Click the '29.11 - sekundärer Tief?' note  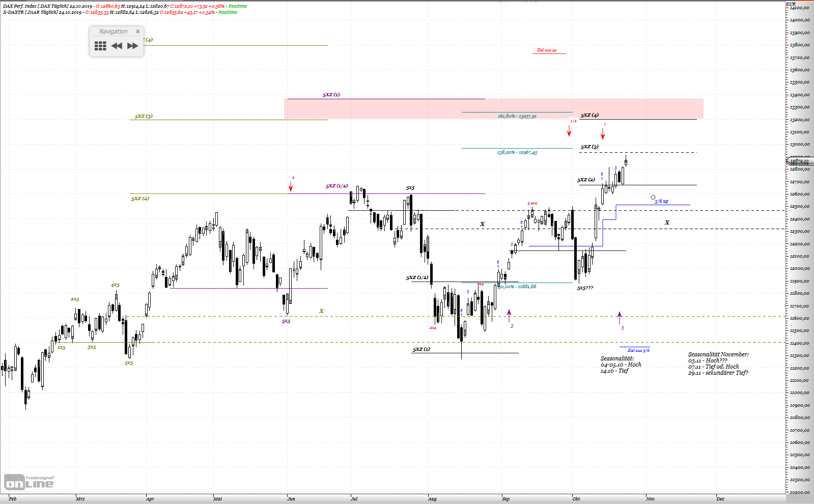click(718, 373)
